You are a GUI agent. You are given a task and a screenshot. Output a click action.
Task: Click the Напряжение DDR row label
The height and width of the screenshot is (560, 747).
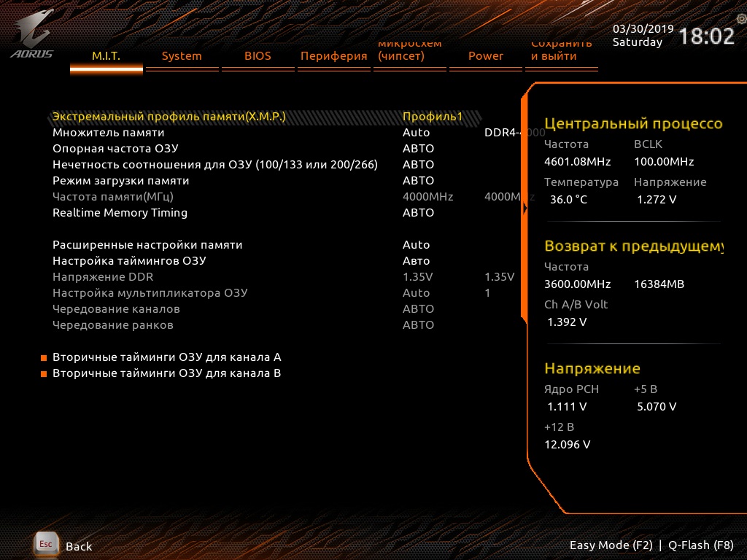103,276
